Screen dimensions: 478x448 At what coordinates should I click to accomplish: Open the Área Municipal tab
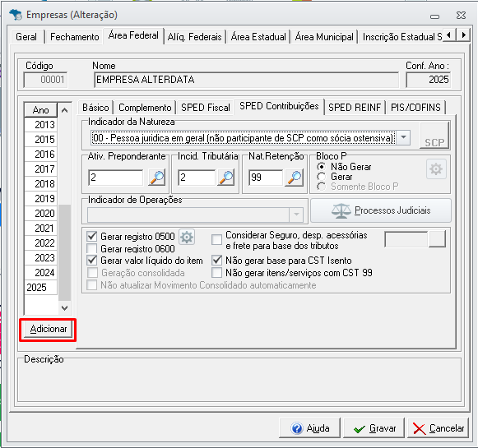coord(324,37)
